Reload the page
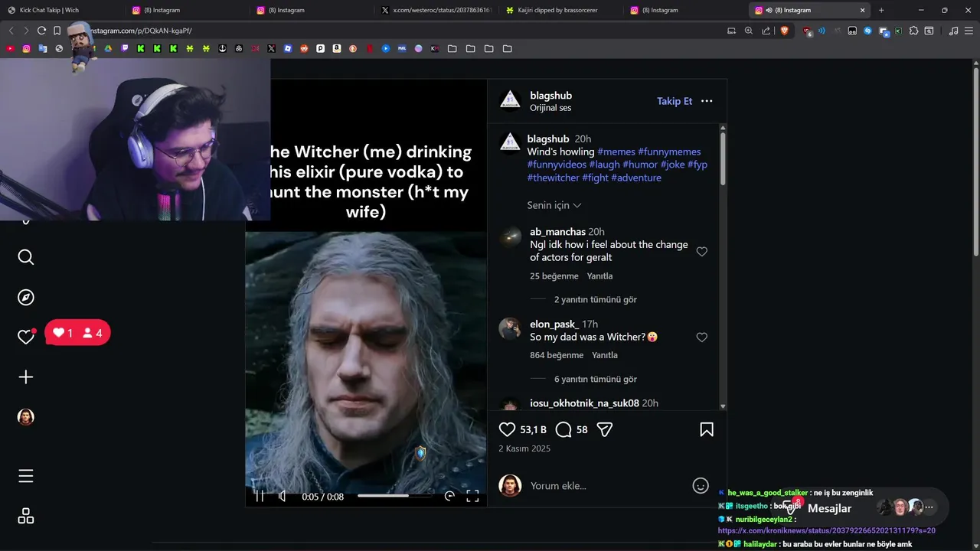 tap(41, 31)
